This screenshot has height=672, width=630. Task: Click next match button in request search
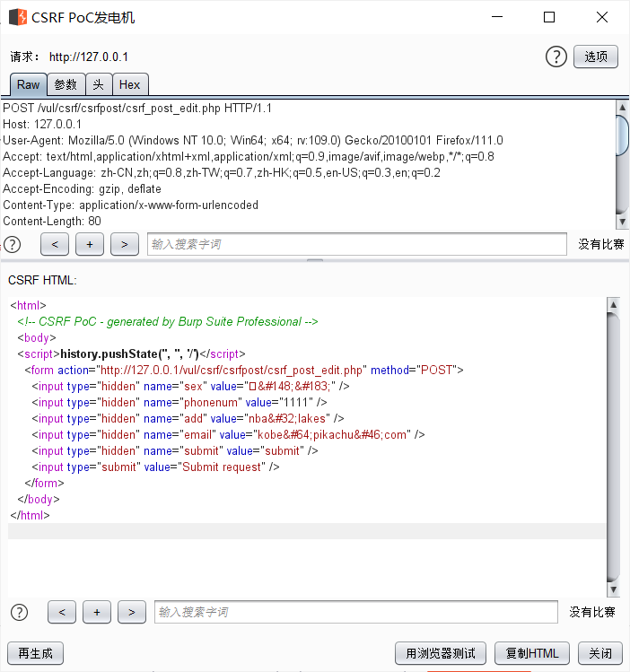(125, 244)
